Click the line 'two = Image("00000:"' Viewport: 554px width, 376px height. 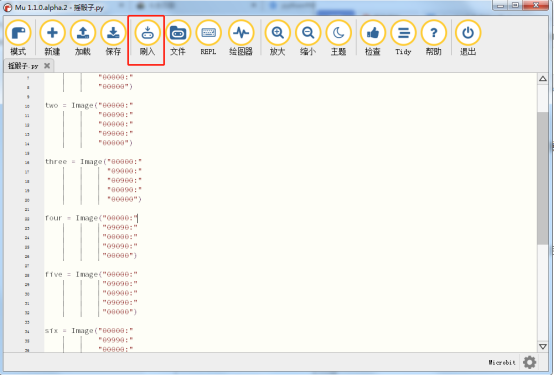coord(89,105)
